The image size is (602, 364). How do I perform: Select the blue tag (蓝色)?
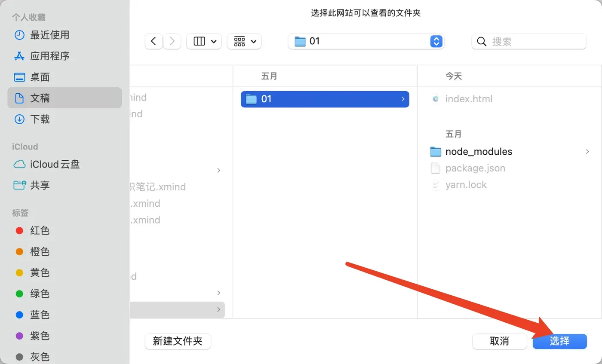pyautogui.click(x=64, y=315)
